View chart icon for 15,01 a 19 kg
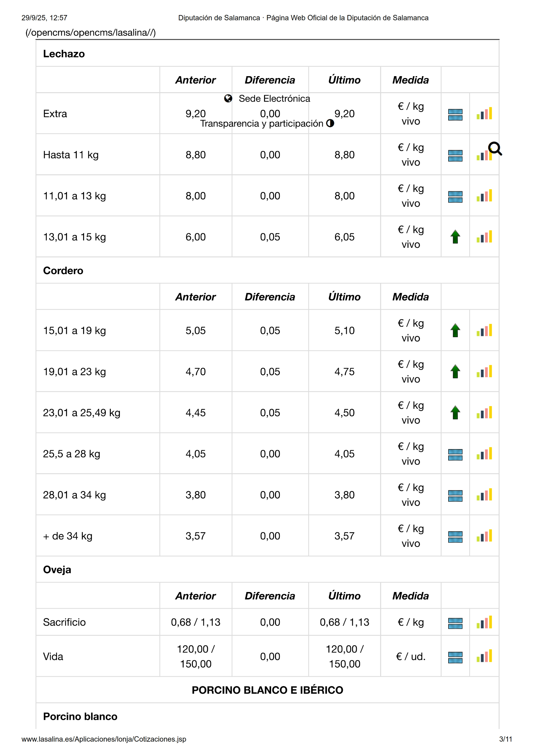 (484, 331)
